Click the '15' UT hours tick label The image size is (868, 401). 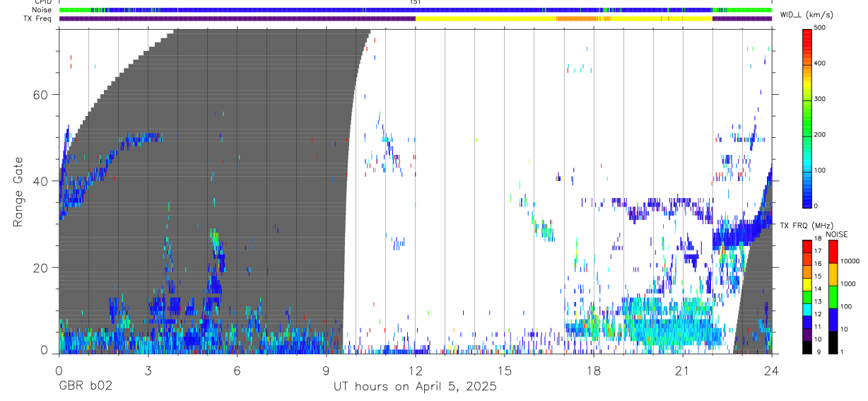click(505, 370)
